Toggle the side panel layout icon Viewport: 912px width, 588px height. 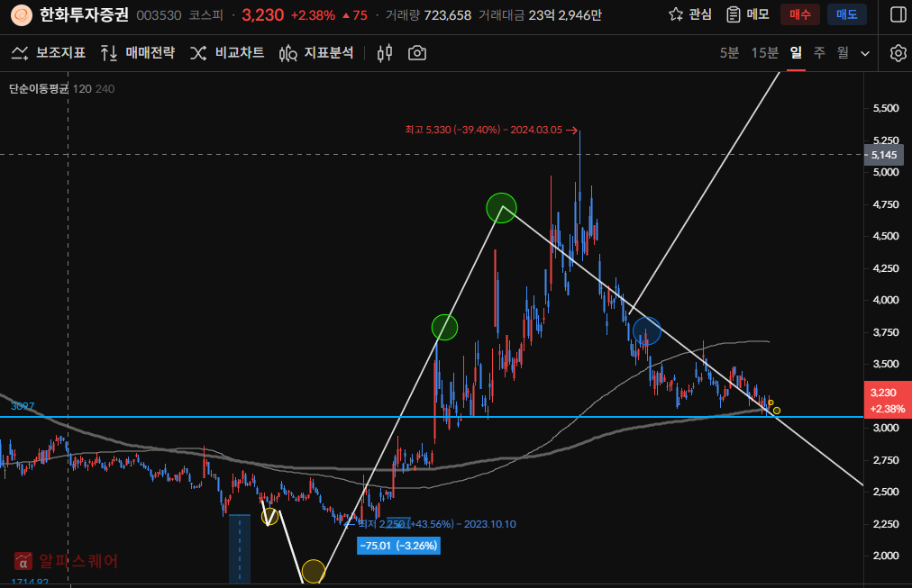[898, 14]
